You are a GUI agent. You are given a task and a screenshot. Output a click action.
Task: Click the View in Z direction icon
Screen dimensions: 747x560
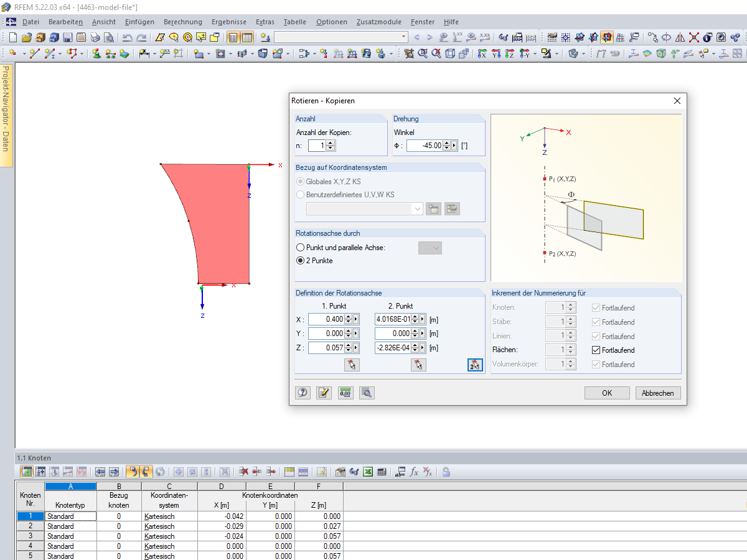[509, 54]
